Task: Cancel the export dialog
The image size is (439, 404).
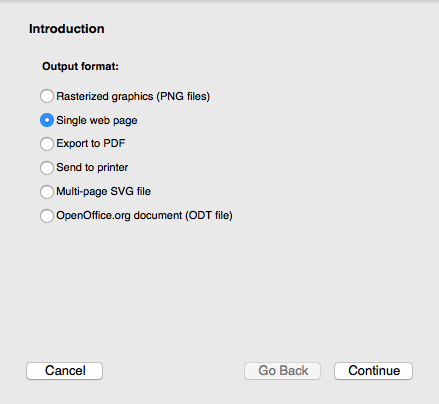Action: [x=65, y=371]
